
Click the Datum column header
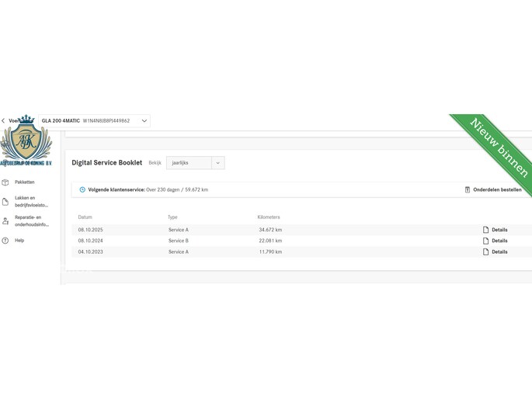tap(85, 217)
